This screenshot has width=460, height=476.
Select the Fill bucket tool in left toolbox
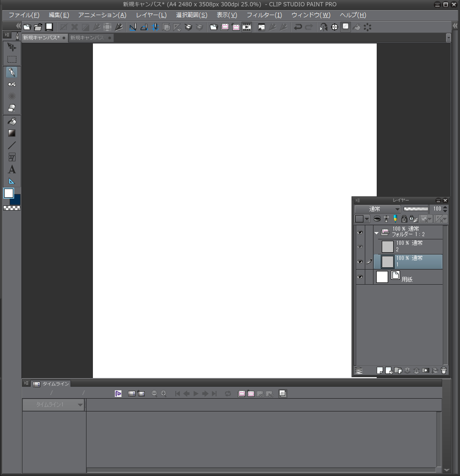click(x=12, y=121)
